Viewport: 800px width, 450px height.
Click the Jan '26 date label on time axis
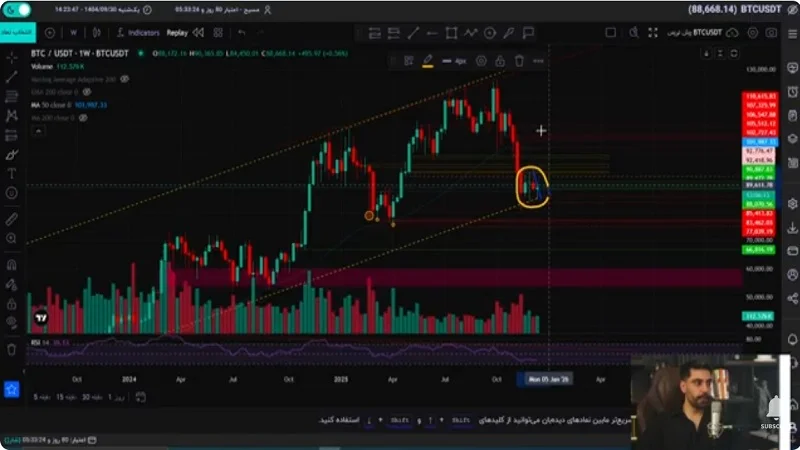pyautogui.click(x=548, y=379)
